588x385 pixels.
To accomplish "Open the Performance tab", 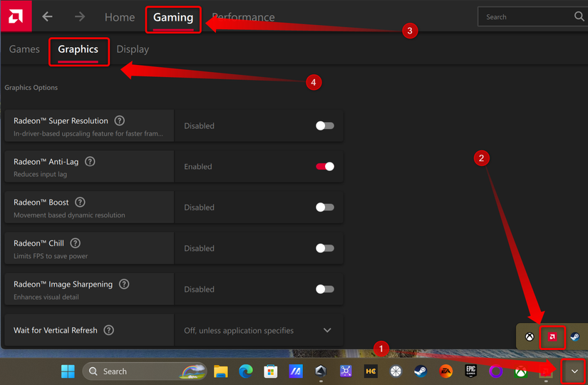I will [243, 17].
